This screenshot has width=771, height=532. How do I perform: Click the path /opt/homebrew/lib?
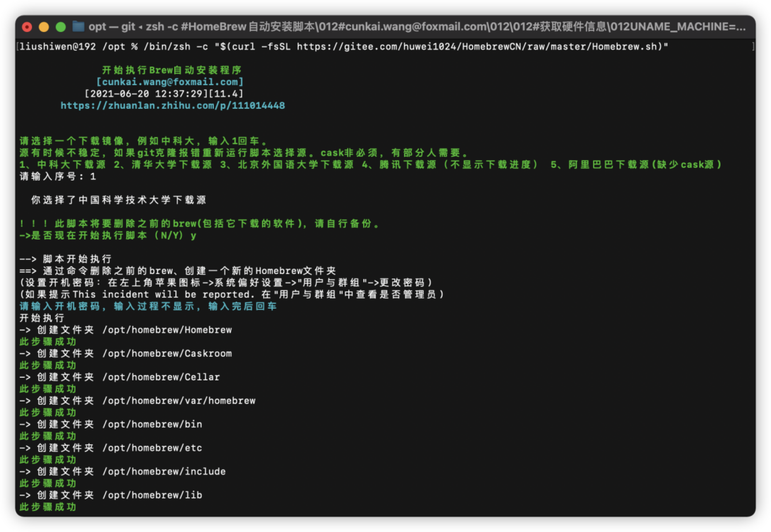point(152,495)
